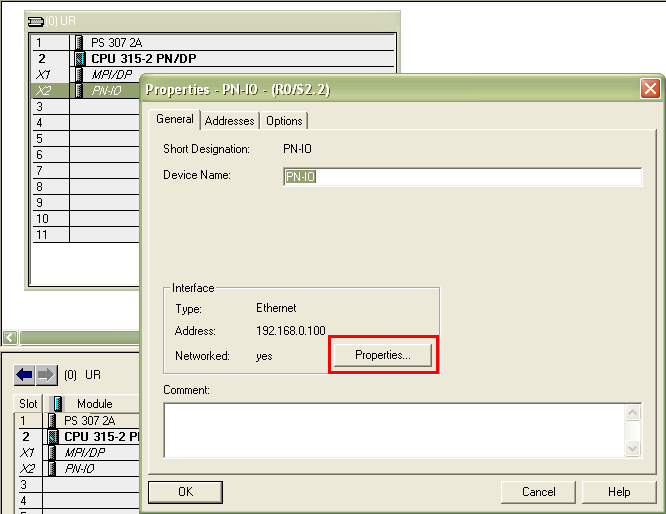
Task: Click the gray forward navigation arrow
Action: click(46, 375)
